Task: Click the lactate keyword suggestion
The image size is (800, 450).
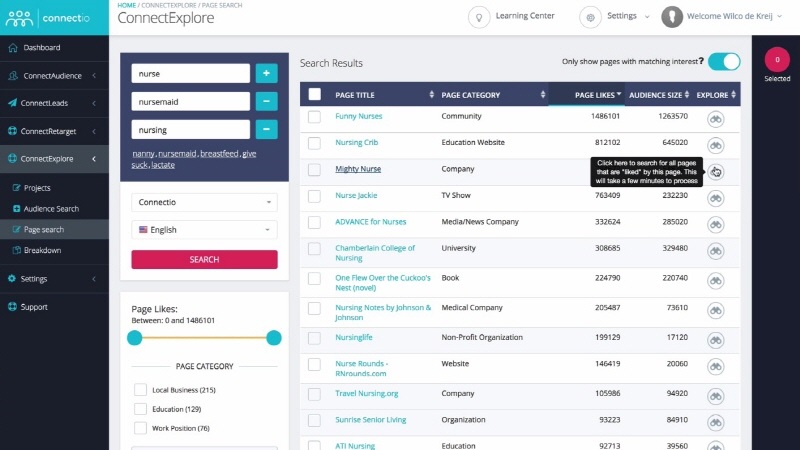Action: coord(163,165)
